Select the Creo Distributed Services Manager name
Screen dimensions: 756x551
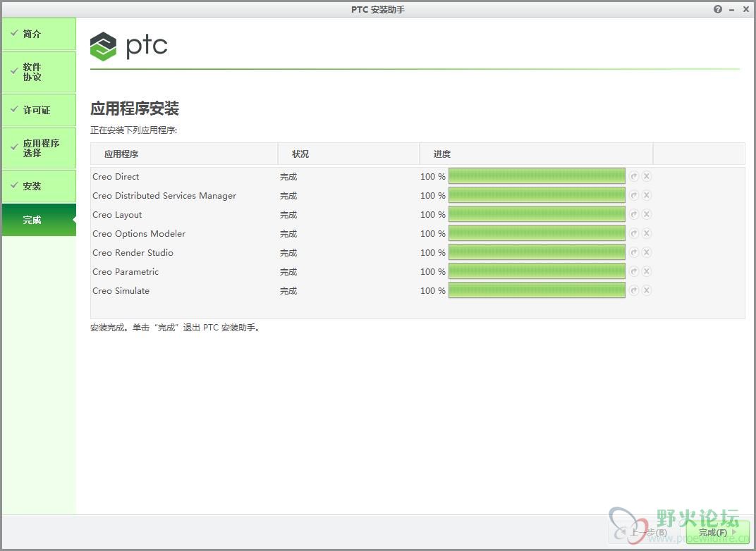point(164,196)
